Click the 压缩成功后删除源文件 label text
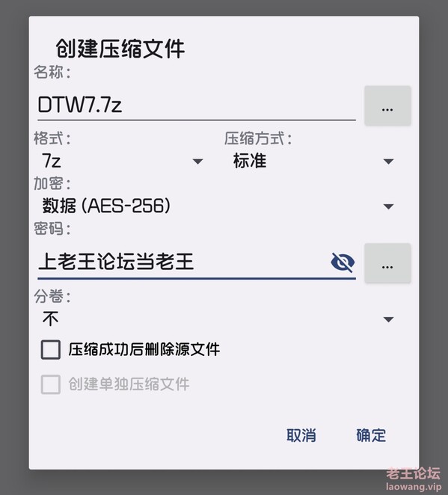448x495 pixels. 144,349
